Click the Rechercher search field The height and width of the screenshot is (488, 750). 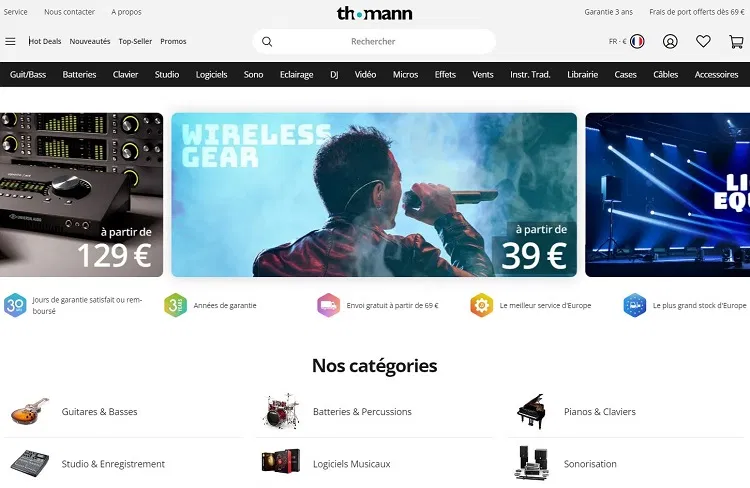[374, 42]
